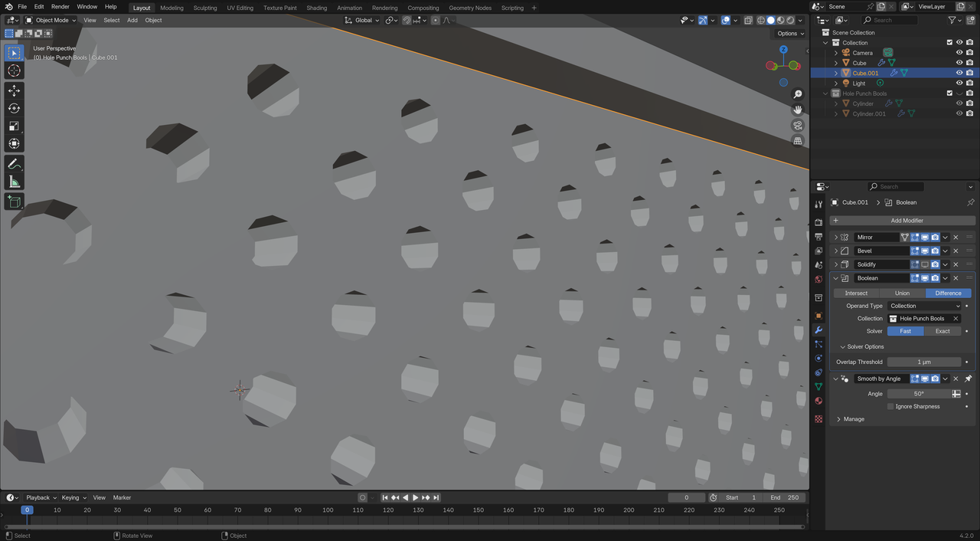The image size is (980, 541).
Task: Open the Material properties tab
Action: click(818, 401)
